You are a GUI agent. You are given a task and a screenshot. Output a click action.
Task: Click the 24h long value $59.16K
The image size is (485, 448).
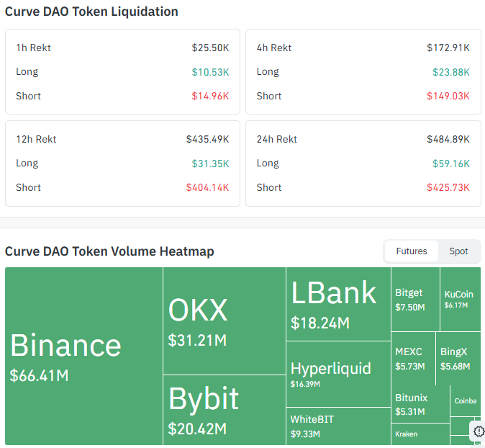click(451, 163)
